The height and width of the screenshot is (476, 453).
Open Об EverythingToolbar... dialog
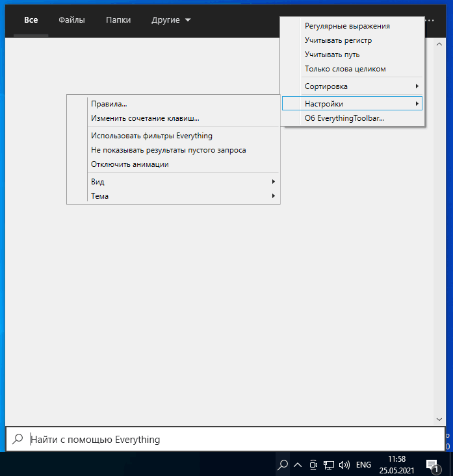click(352, 118)
